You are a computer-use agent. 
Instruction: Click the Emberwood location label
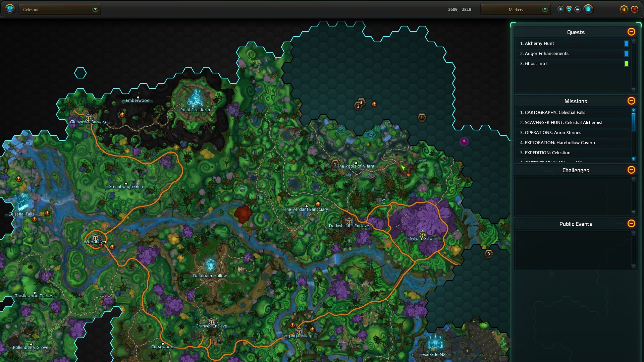click(138, 101)
